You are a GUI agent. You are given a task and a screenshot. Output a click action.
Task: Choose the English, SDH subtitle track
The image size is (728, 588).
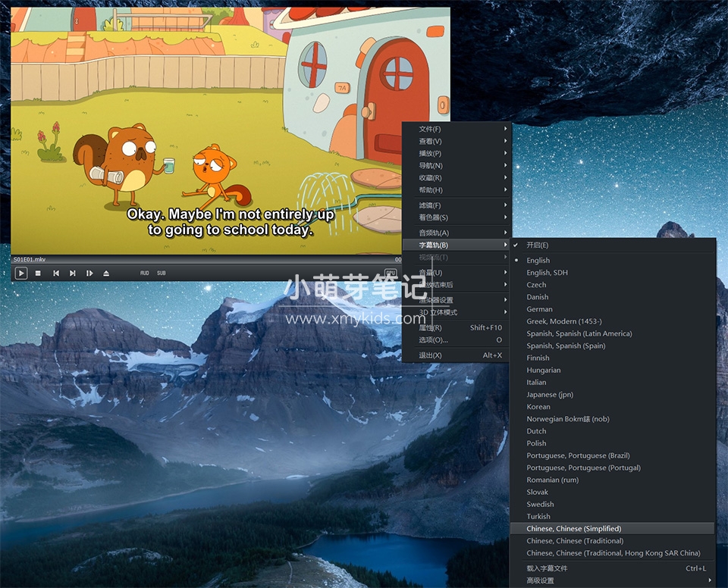[547, 273]
